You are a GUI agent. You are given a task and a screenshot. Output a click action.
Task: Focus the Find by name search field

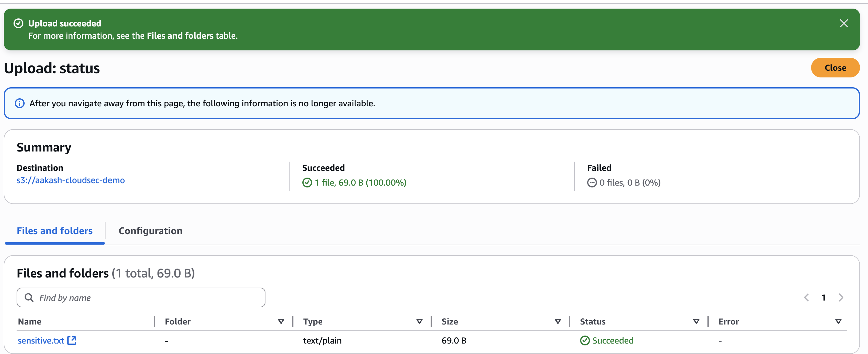coord(141,297)
